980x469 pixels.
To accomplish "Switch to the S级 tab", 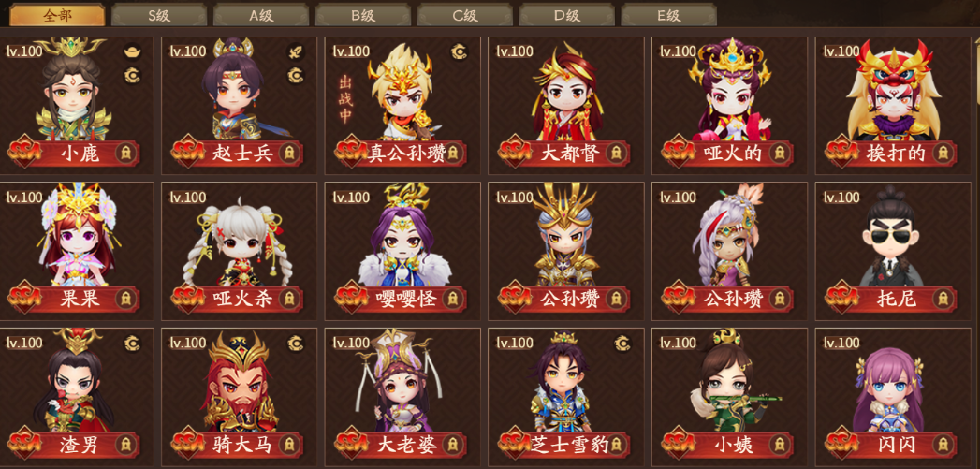I will pyautogui.click(x=159, y=15).
